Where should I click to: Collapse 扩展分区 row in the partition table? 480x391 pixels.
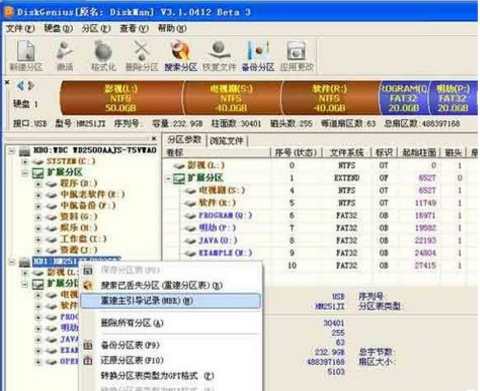169,179
